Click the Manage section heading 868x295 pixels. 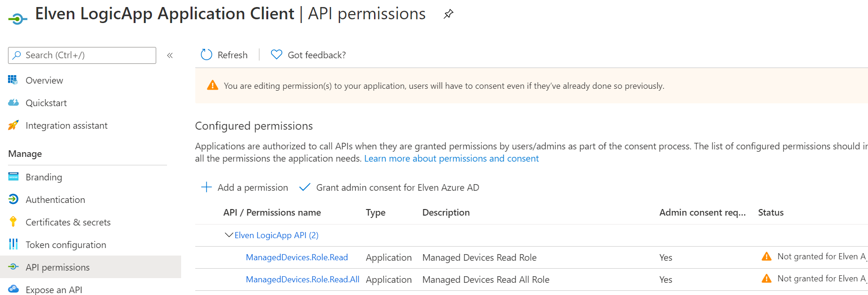(25, 154)
